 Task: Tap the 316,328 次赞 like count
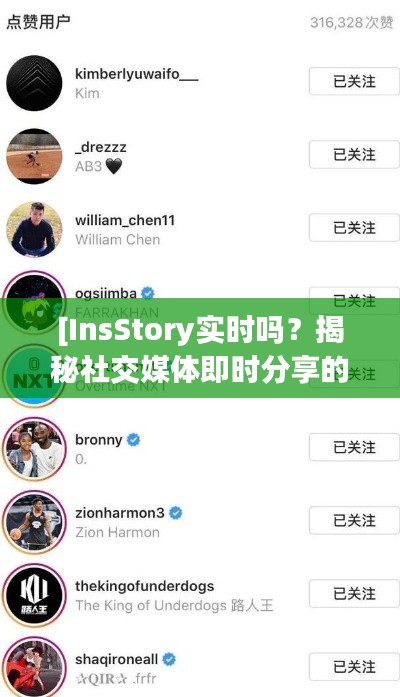pos(352,22)
